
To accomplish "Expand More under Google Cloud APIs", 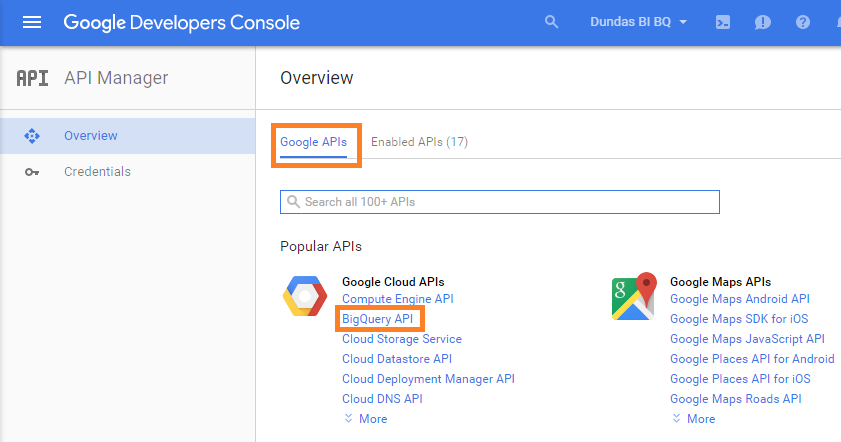I will pos(365,419).
